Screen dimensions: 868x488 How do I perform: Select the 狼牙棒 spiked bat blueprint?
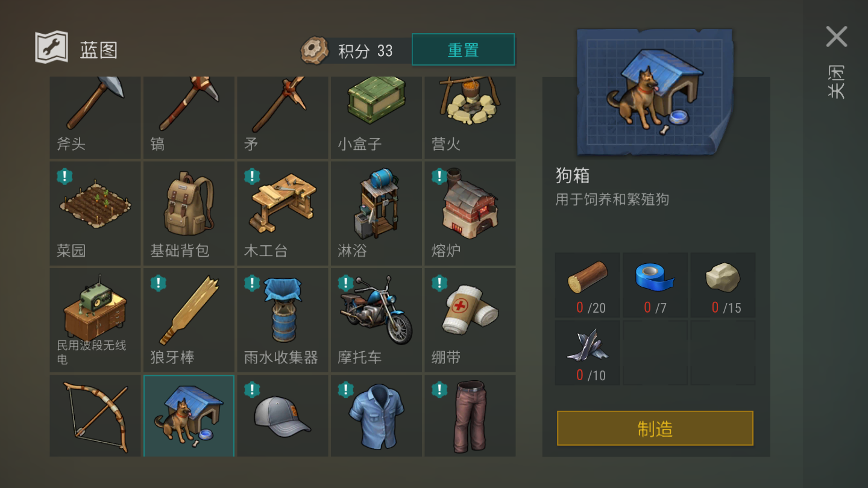[189, 320]
